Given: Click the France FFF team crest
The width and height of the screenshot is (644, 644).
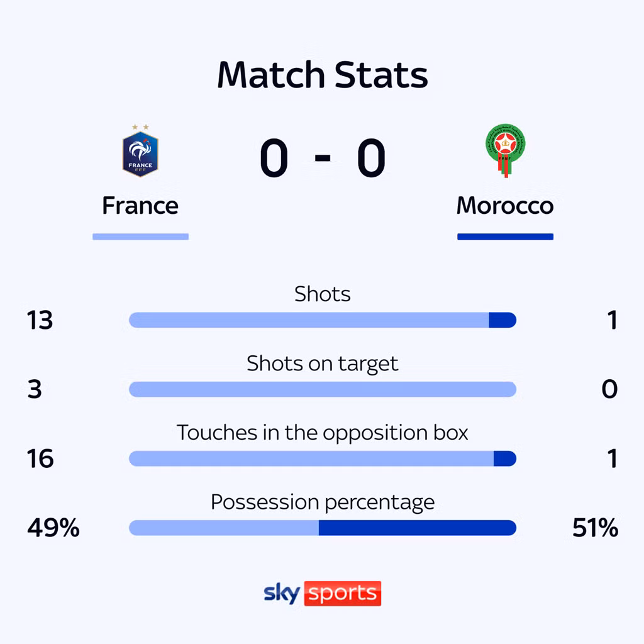Looking at the screenshot, I should (140, 151).
